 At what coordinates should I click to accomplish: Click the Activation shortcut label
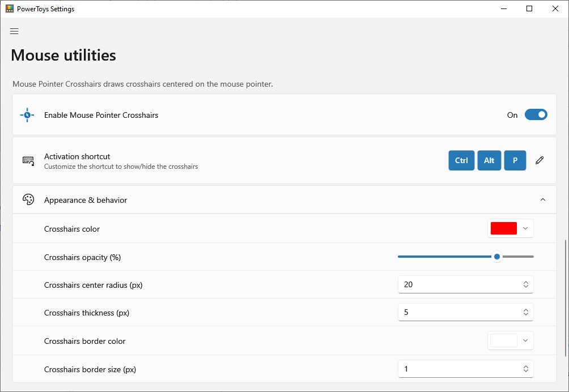tap(77, 156)
